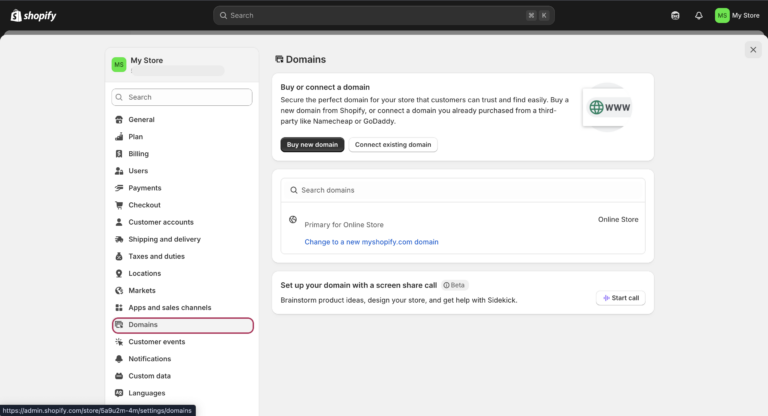This screenshot has height=416, width=768.
Task: Click the settings sidebar Search box
Action: tap(182, 97)
